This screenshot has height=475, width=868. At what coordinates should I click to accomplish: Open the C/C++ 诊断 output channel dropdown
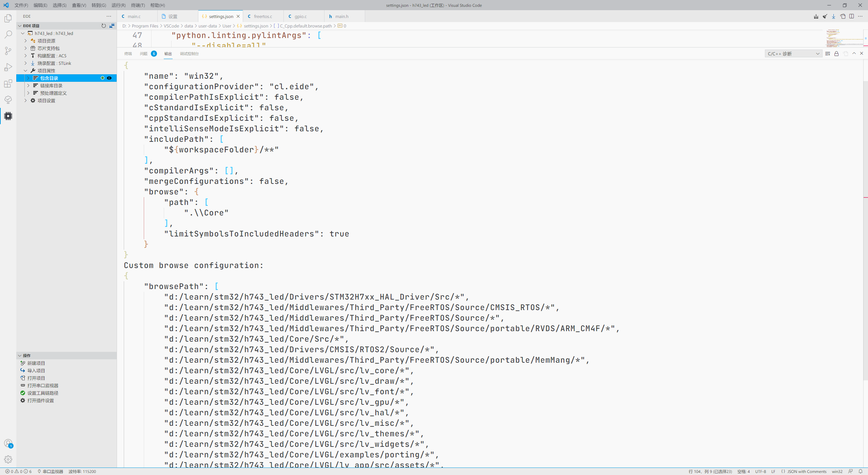(x=793, y=53)
